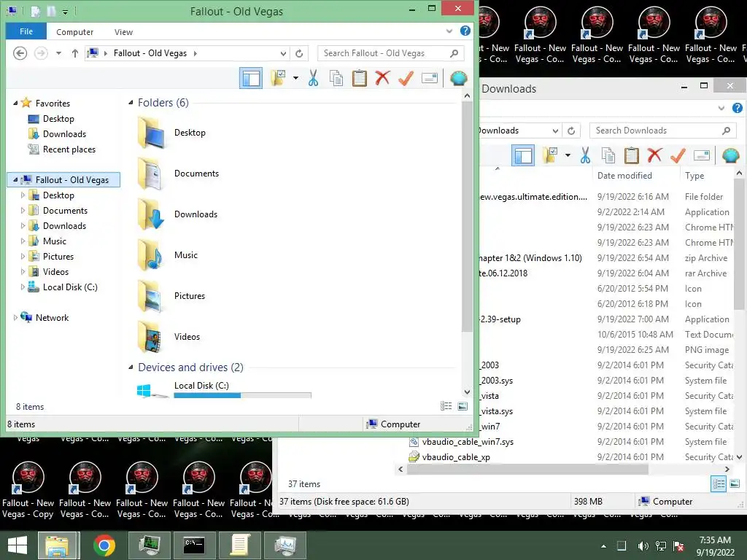Open the View ribbon tab in Fallout window
The height and width of the screenshot is (560, 747).
pyautogui.click(x=123, y=32)
